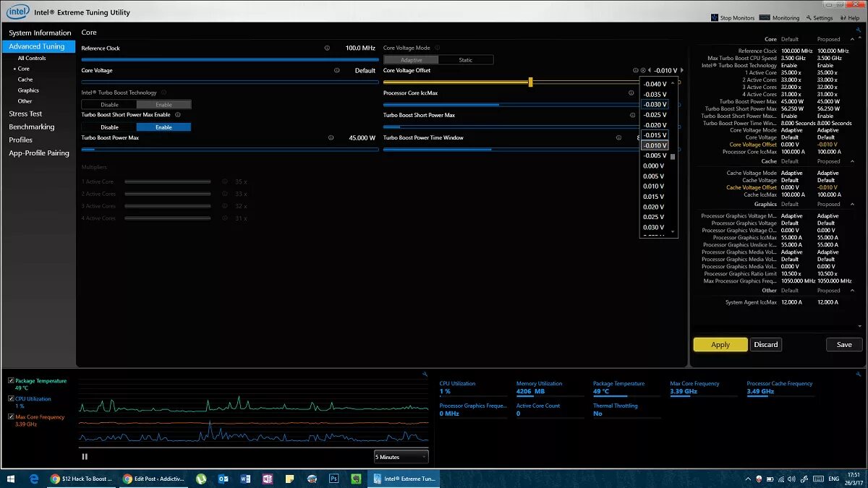Set Core Voltage Mode to Static
868x488 pixels.
coord(466,60)
